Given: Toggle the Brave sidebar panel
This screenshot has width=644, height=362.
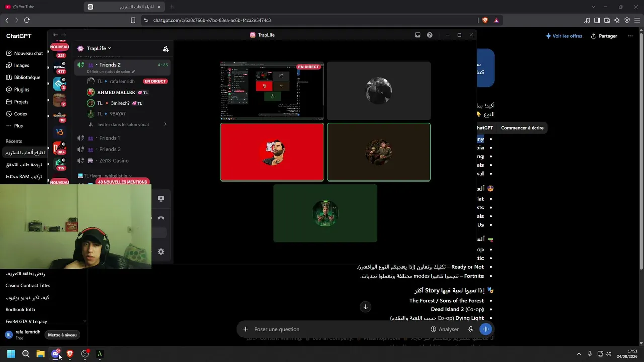Looking at the screenshot, I should coord(597,20).
